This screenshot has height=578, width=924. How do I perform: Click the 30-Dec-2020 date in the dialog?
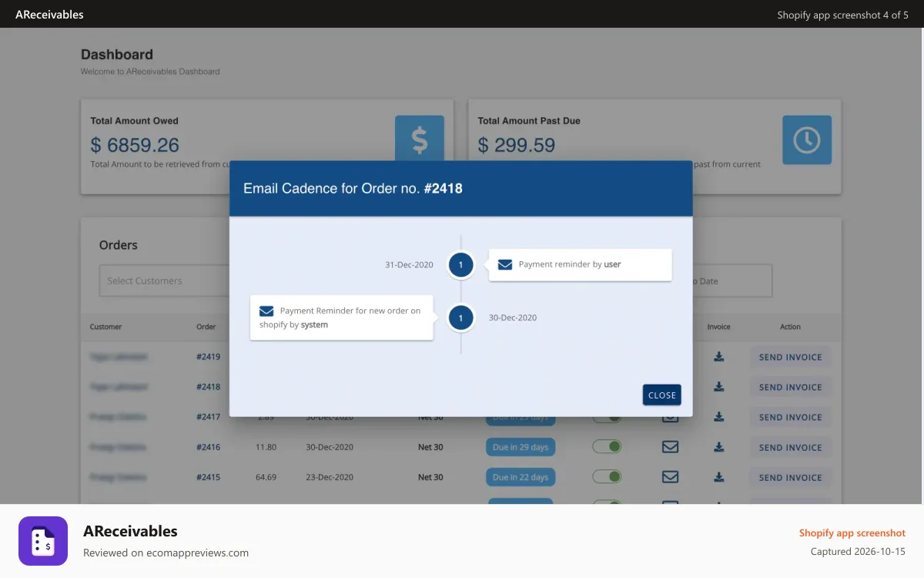click(x=513, y=318)
